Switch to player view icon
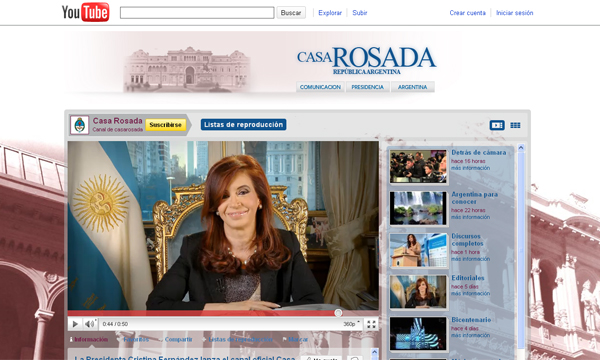This screenshot has width=600, height=360. pyautogui.click(x=497, y=125)
